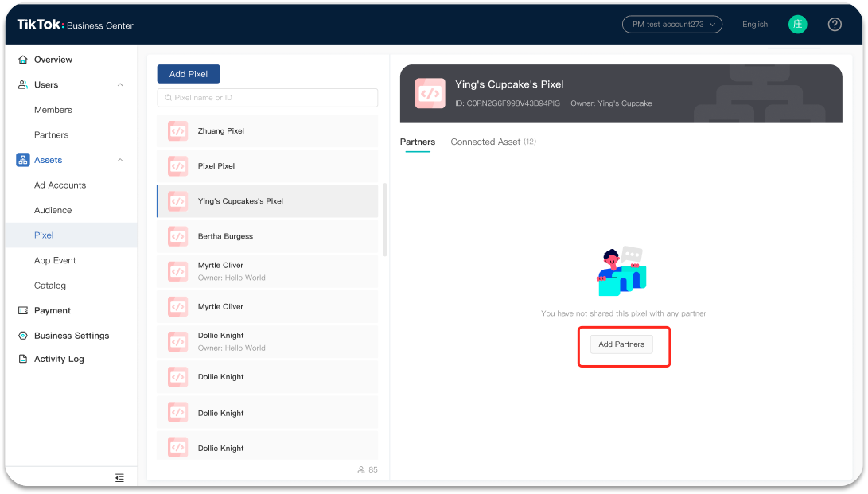Collapse the sidebar with the bottom toggle icon
868x494 pixels.
click(x=119, y=478)
